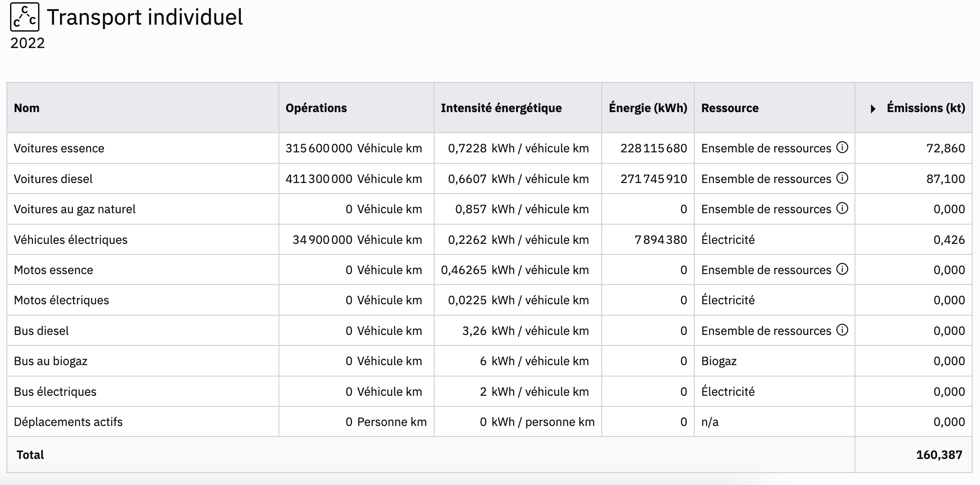
Task: Click intensity value 0,7228 kWh
Action: [x=518, y=148]
